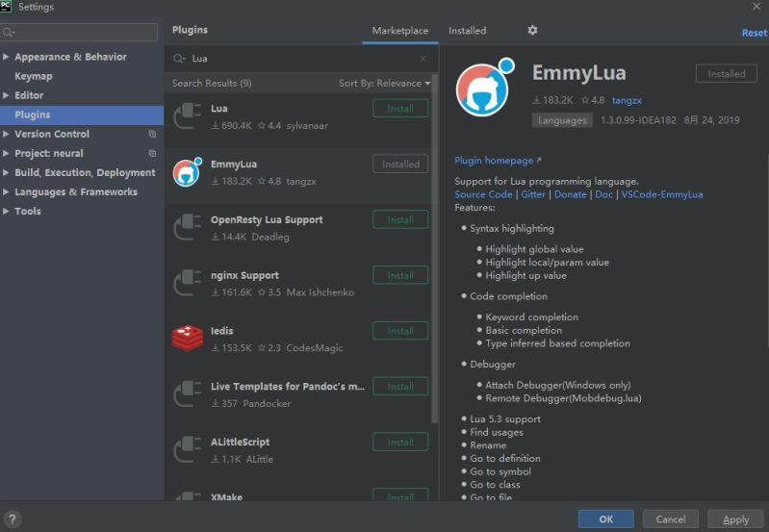
Task: Cancel the Settings dialog
Action: click(671, 519)
